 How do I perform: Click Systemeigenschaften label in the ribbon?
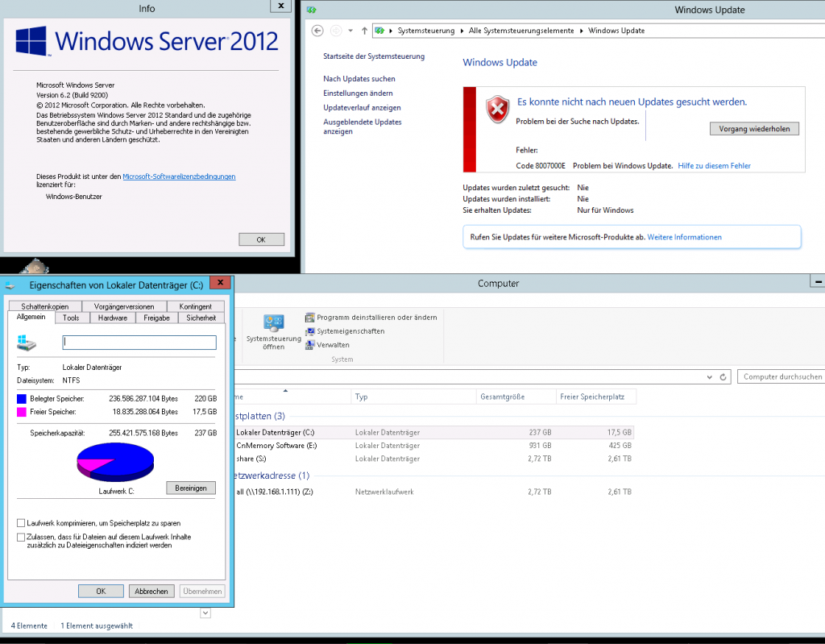coord(350,331)
